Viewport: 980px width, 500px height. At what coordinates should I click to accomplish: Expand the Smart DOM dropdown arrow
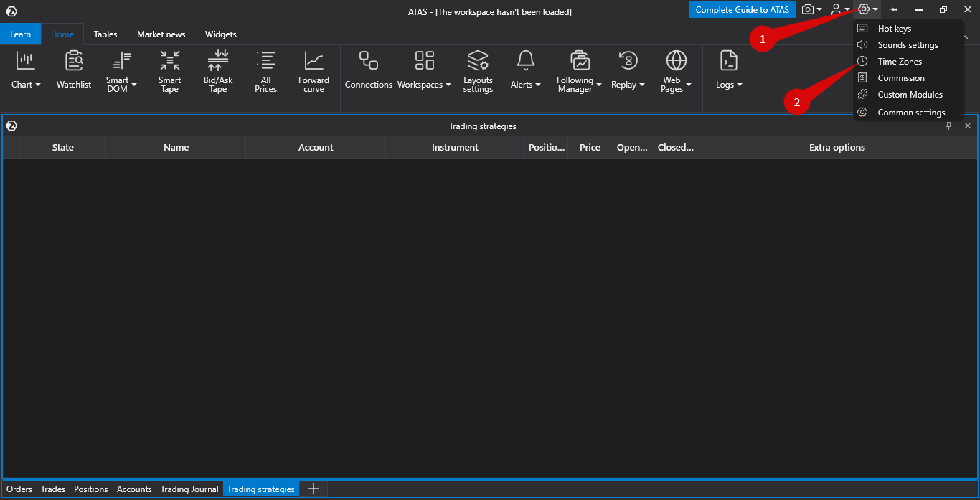(134, 85)
